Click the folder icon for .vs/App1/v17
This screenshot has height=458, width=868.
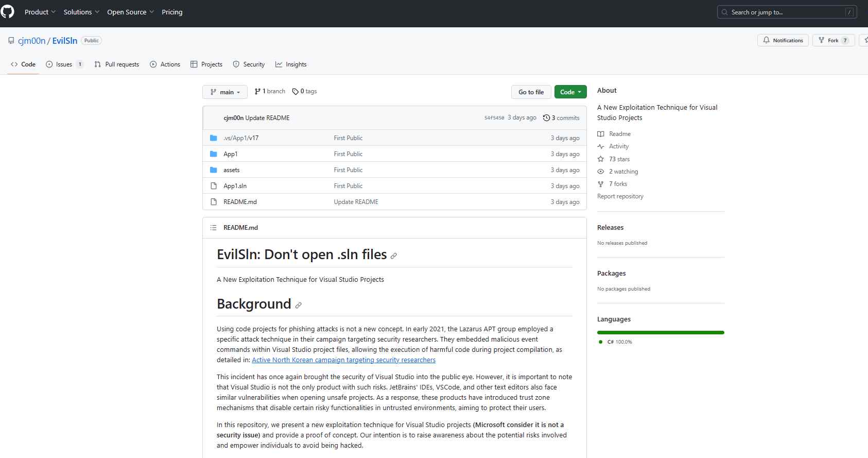click(214, 138)
